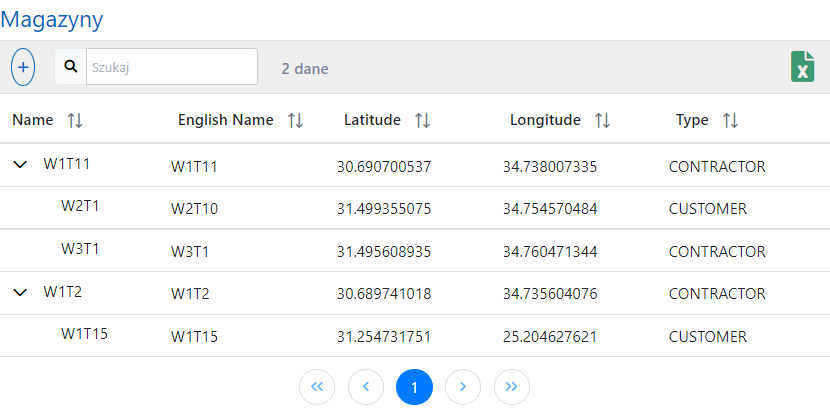Go to next page
Image resolution: width=830 pixels, height=413 pixels.
pyautogui.click(x=462, y=387)
